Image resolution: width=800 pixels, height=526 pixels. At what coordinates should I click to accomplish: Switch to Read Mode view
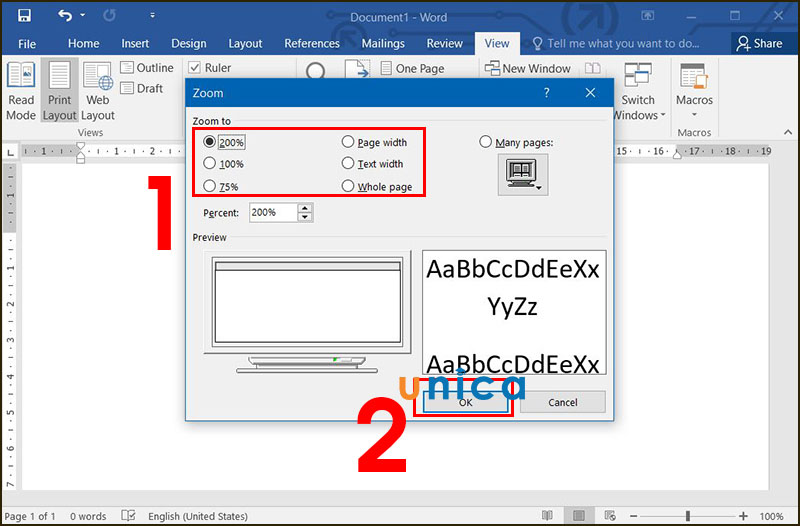21,91
